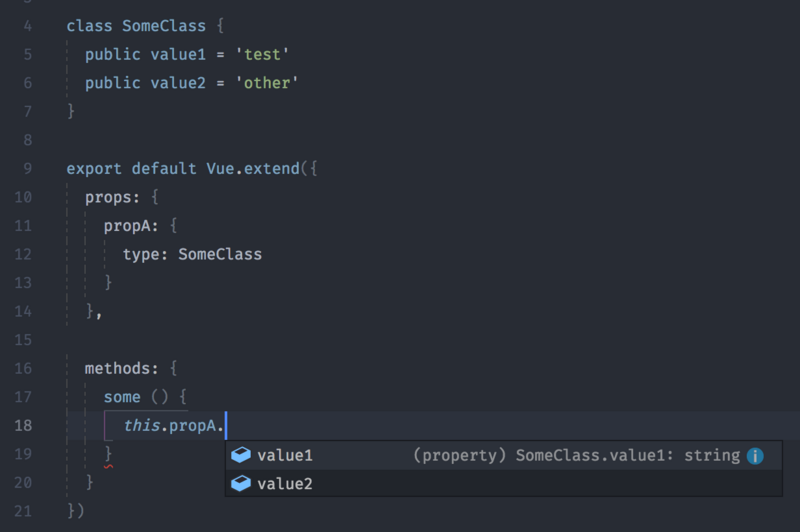Click the type info text SomeClass.value1: string
The image size is (800, 532).
point(628,456)
